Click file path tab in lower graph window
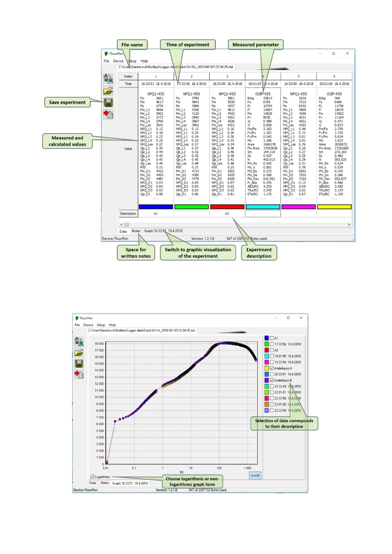 (141, 330)
